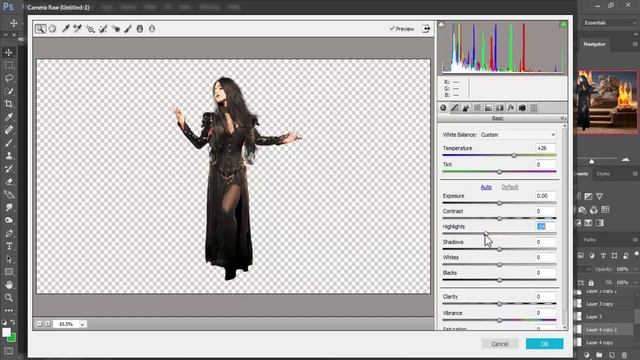Add a Color Lookup adjustment layer
640x360 pixels.
tap(605, 210)
